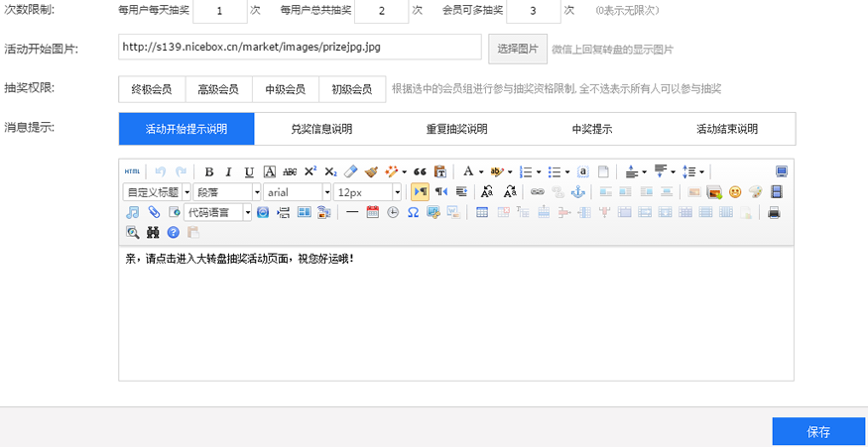Apply strikethrough using the ABC icon
Image resolution: width=868 pixels, height=447 pixels.
pyautogui.click(x=290, y=171)
